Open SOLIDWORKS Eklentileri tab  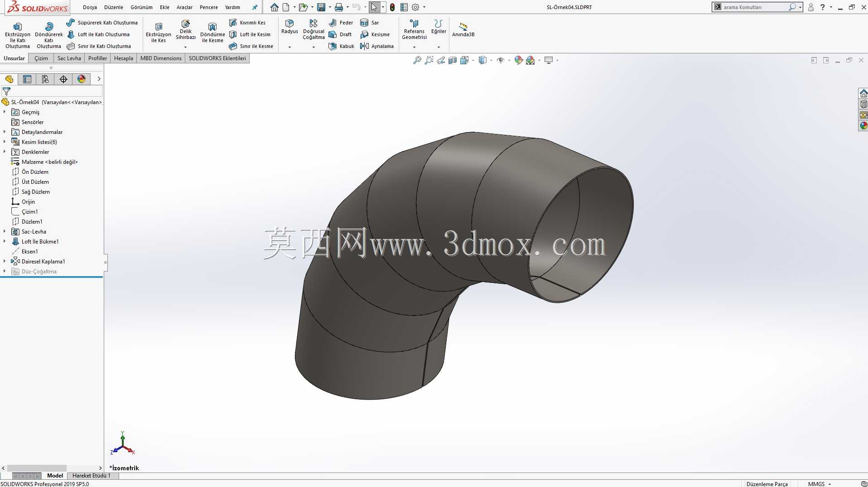pyautogui.click(x=217, y=58)
